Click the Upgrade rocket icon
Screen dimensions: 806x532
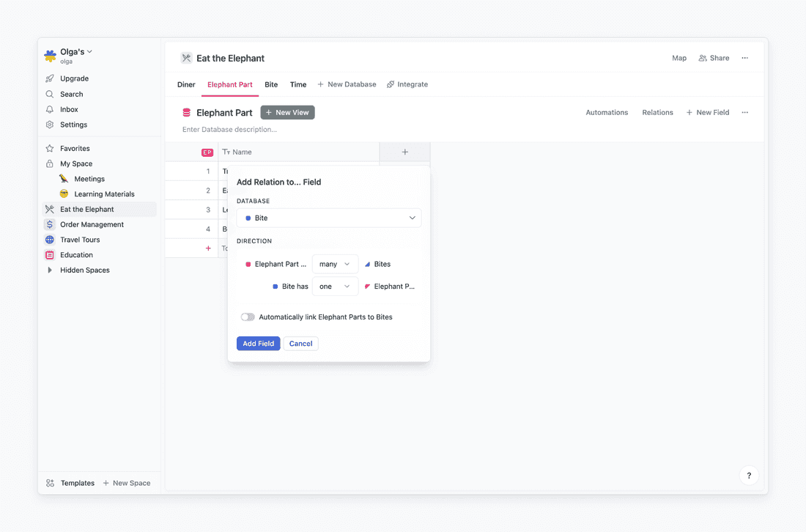click(48, 78)
